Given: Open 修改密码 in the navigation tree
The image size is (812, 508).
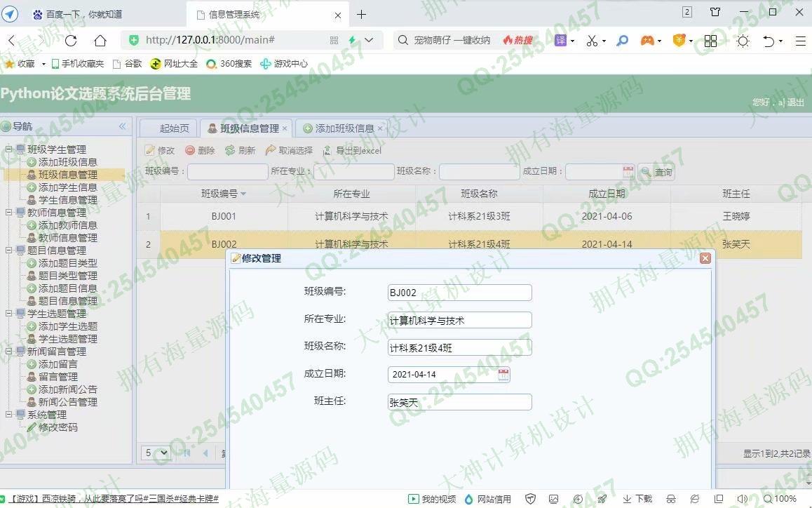Looking at the screenshot, I should pos(57,427).
